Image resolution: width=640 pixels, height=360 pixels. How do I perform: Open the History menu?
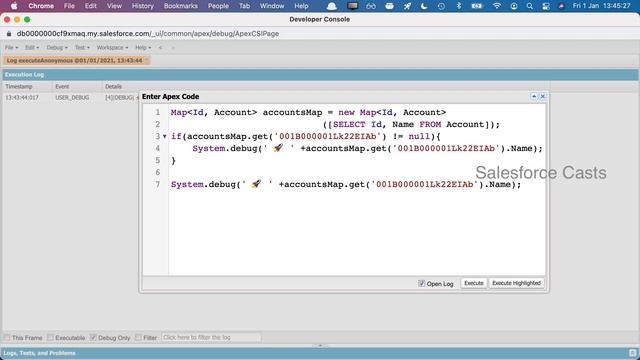142,6
